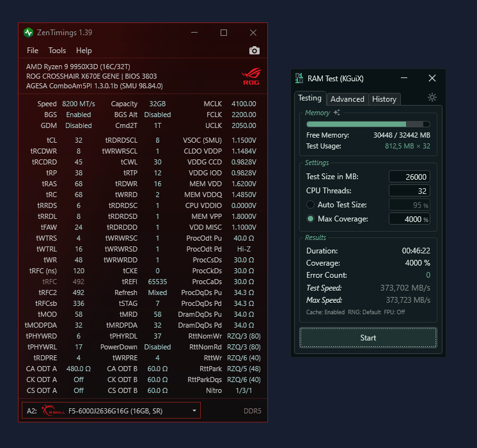
Task: Click the Test Size in MB field
Action: click(409, 177)
